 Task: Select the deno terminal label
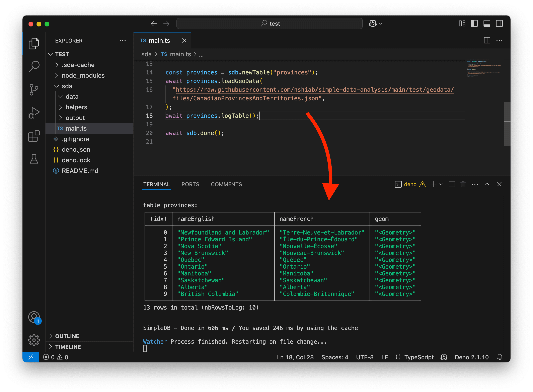pos(410,184)
